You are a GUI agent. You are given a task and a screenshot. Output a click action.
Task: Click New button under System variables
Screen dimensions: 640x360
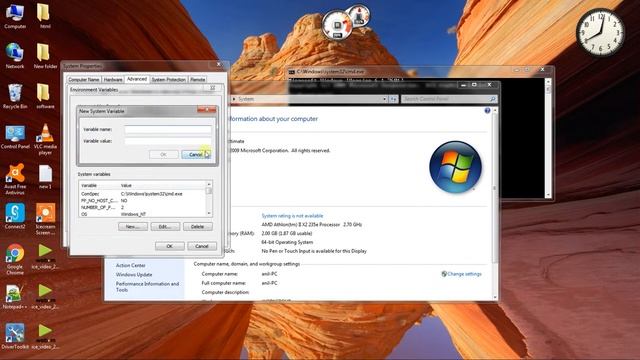click(x=133, y=227)
